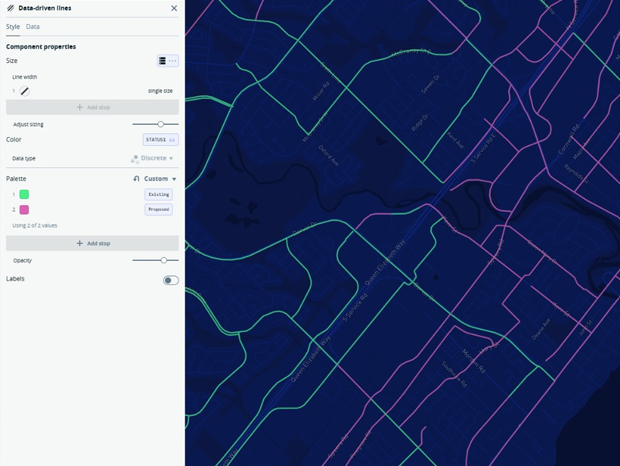Click the 'Line width' label
This screenshot has width=620, height=466.
[25, 77]
